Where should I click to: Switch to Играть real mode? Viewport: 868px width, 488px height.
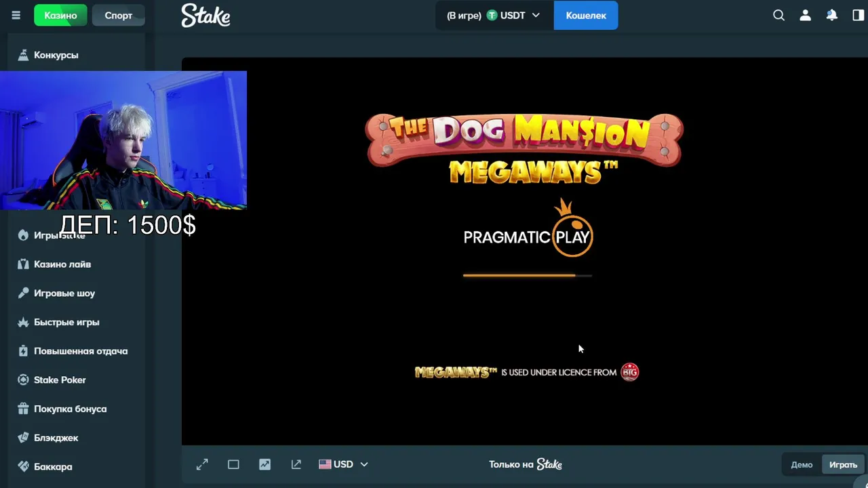(x=843, y=464)
